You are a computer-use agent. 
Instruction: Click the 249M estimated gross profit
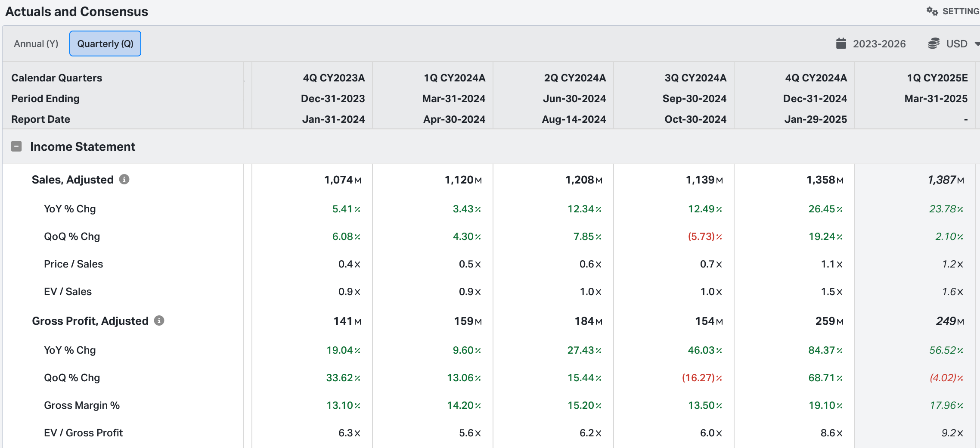(950, 321)
